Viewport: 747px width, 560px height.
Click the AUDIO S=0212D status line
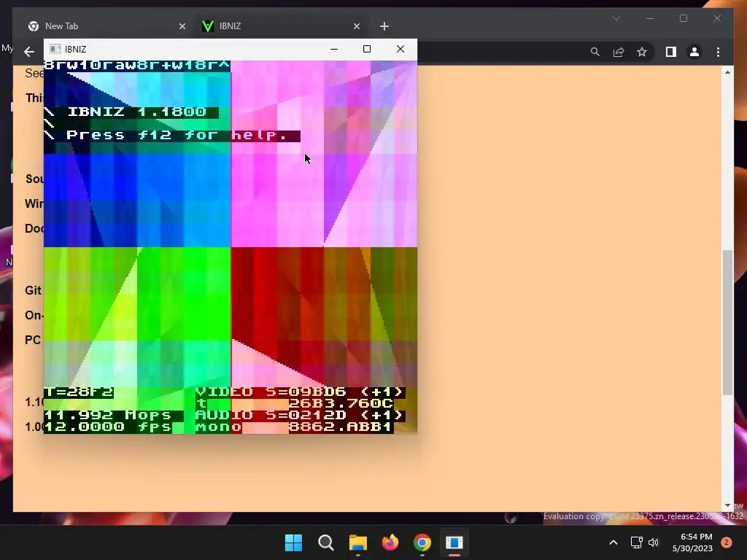pos(300,416)
